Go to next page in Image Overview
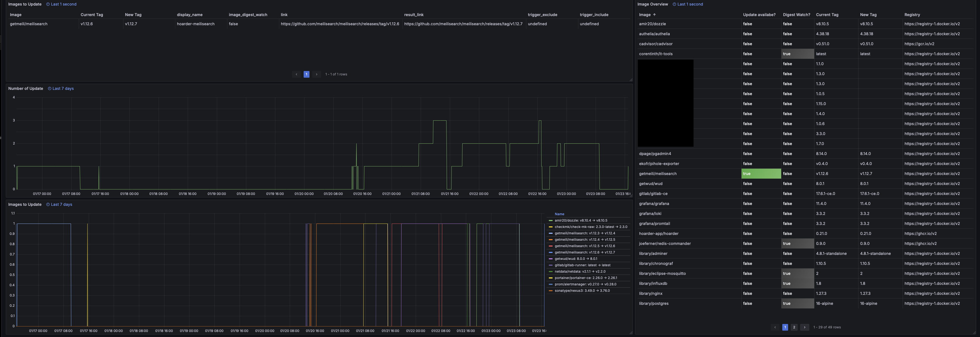This screenshot has width=980, height=337. click(804, 327)
